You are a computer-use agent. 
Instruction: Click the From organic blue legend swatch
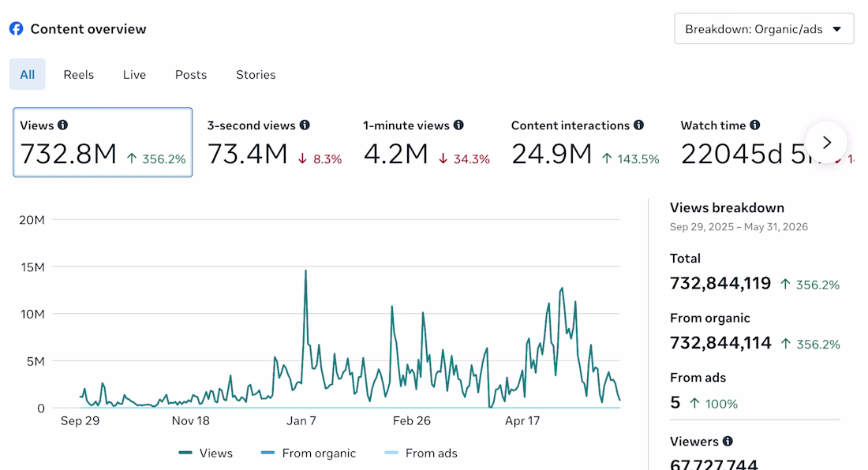[268, 453]
